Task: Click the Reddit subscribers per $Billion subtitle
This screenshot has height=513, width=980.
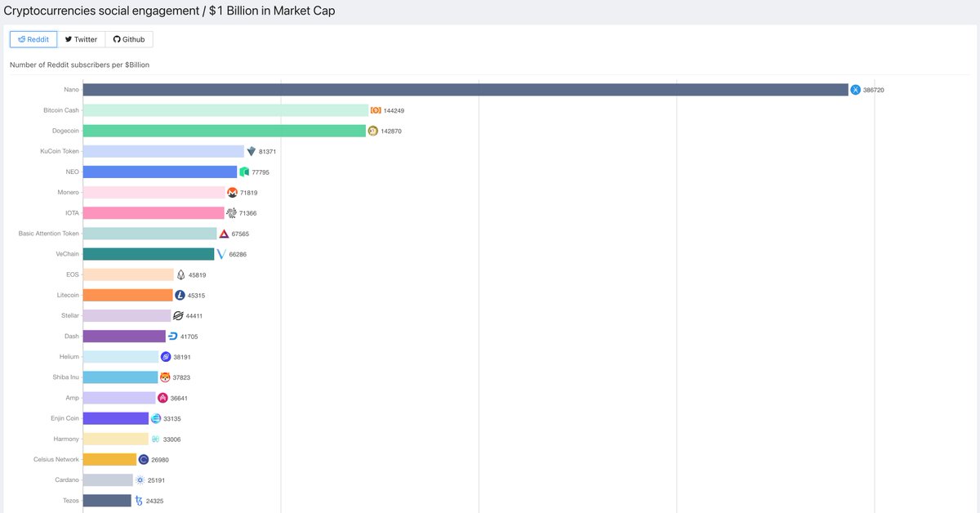Action: (x=79, y=65)
